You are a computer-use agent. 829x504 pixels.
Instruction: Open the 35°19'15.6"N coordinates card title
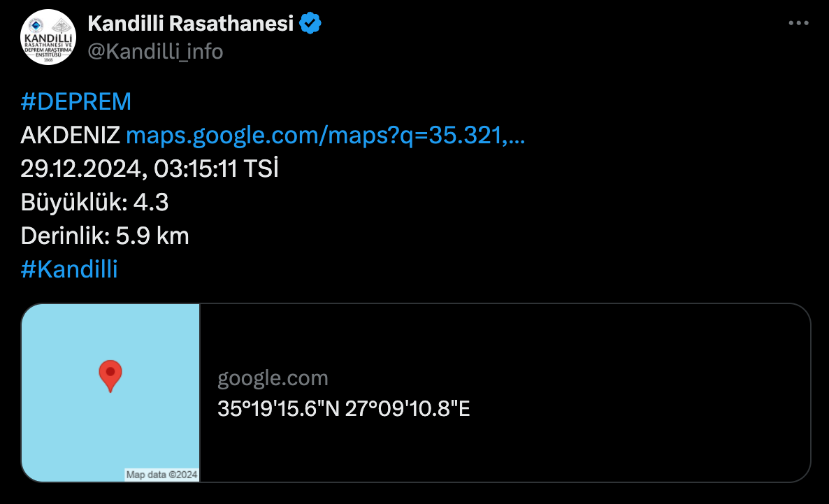[344, 409]
